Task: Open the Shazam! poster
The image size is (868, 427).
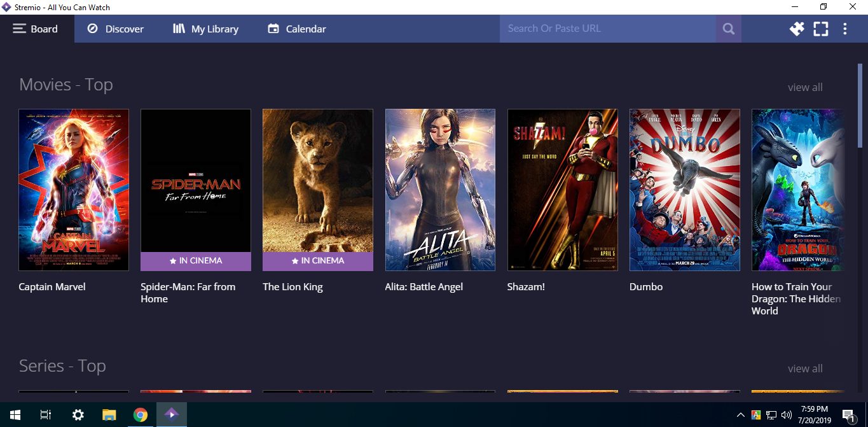Action: tap(562, 190)
